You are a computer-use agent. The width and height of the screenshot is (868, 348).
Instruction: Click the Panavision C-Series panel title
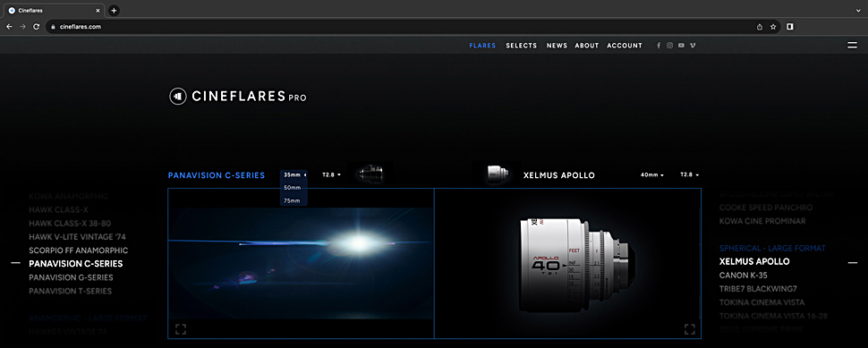217,175
